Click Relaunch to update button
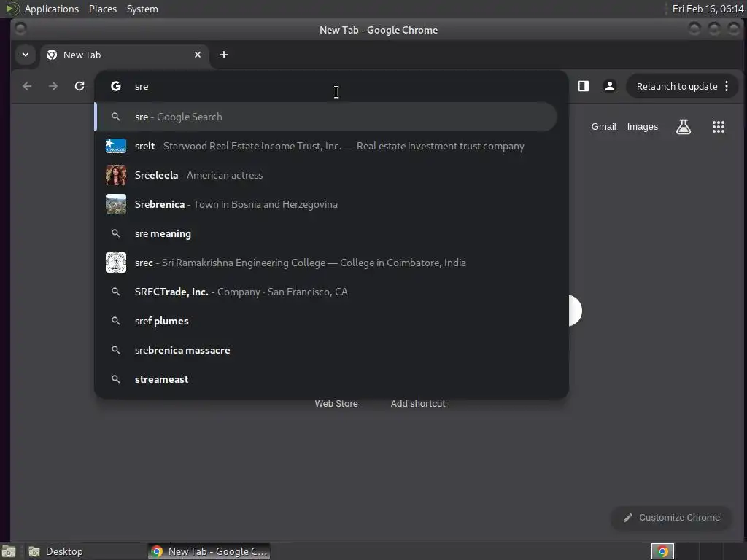This screenshot has height=560, width=747. 676,86
